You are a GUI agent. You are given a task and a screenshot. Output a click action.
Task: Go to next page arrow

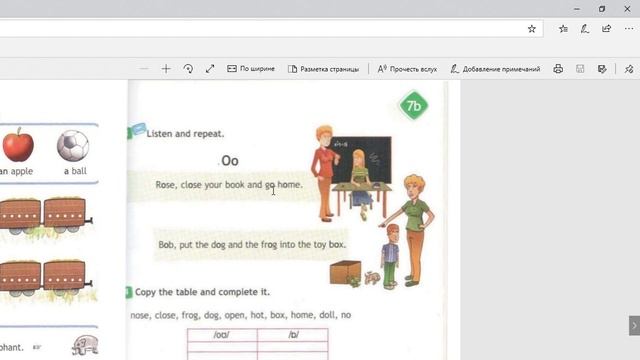634,326
